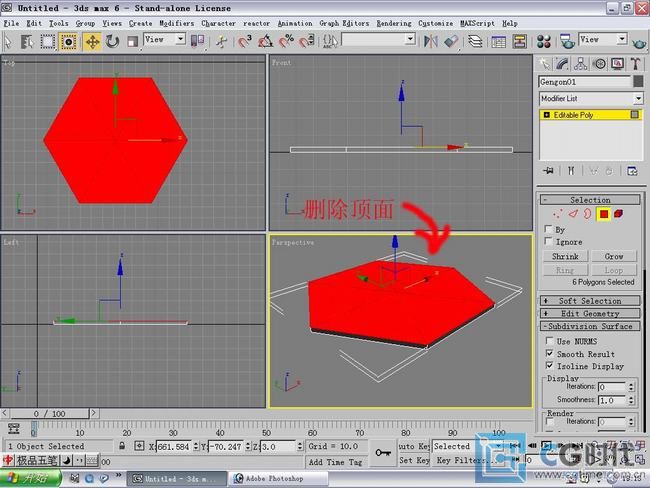The width and height of the screenshot is (650, 488).
Task: Open Select by Name tool
Action: (27, 41)
